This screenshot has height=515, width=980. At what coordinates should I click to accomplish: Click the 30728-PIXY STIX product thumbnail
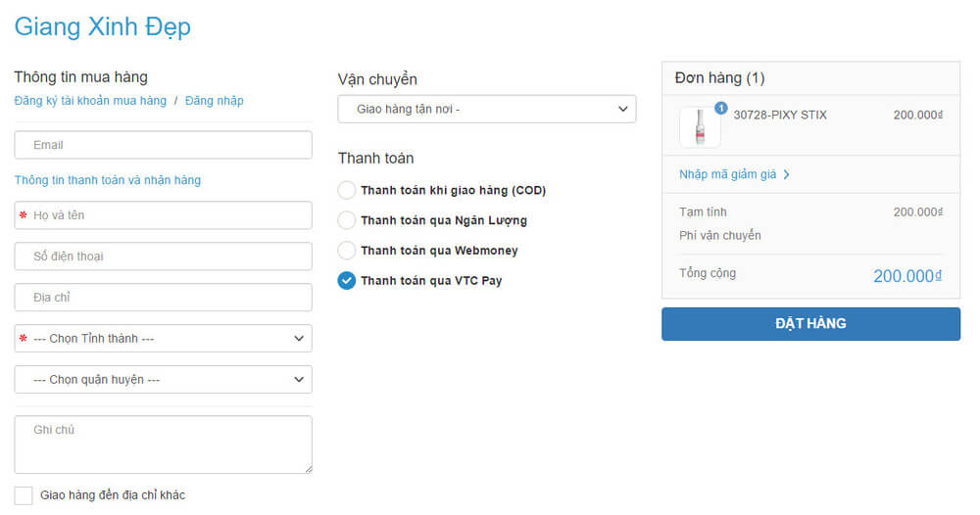click(700, 127)
